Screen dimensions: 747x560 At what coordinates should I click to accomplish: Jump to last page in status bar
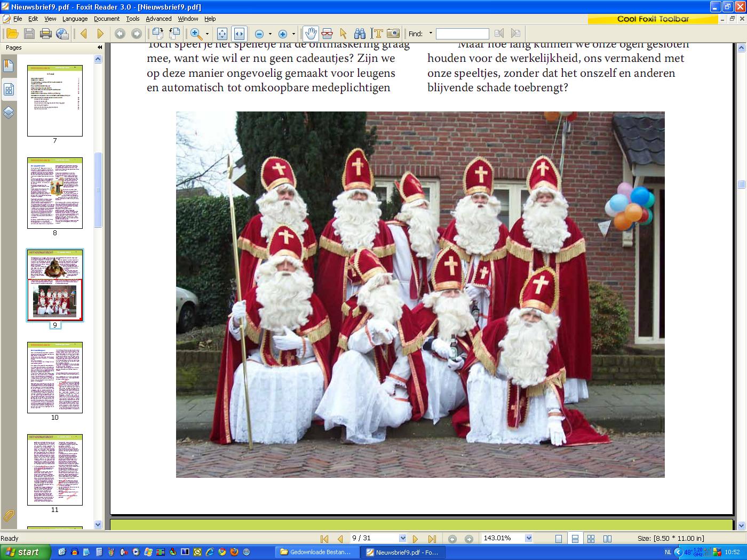click(x=432, y=539)
